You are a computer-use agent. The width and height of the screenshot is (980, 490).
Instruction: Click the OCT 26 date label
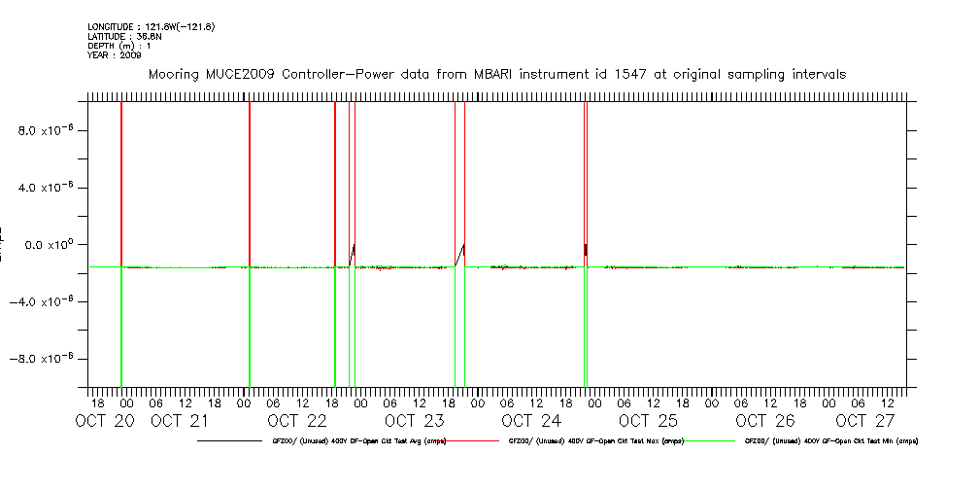point(765,421)
